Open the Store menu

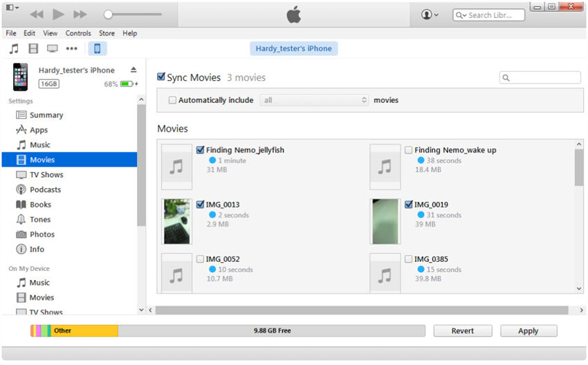coord(107,33)
